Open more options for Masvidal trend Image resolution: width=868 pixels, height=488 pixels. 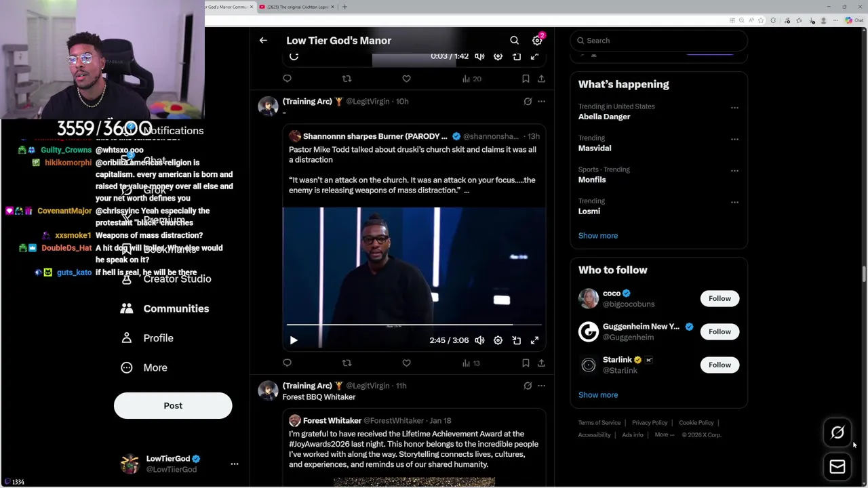(734, 139)
